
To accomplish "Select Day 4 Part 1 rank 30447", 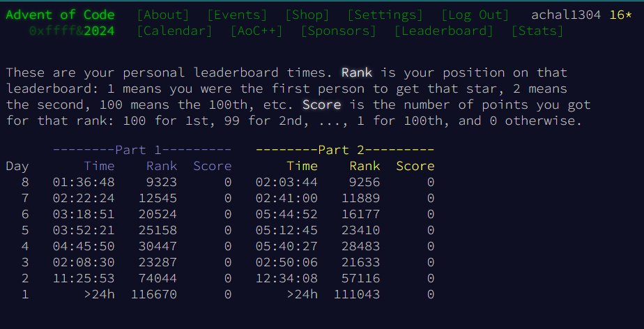I will click(x=158, y=246).
